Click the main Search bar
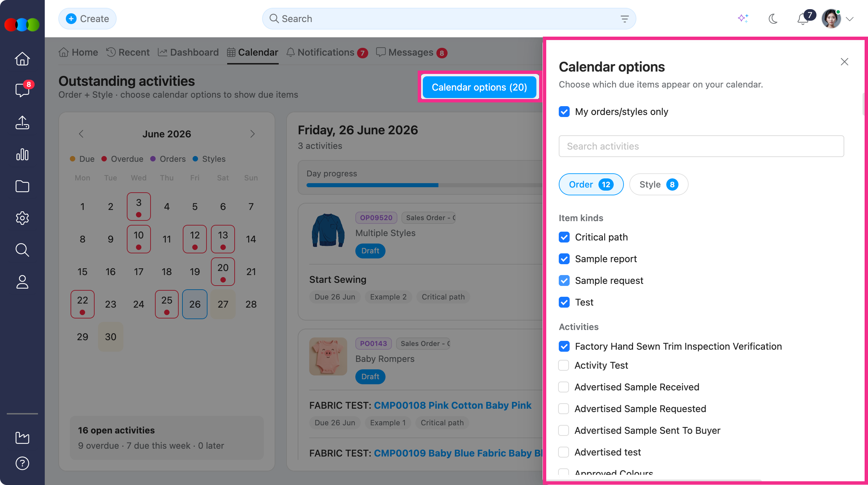 pos(449,19)
